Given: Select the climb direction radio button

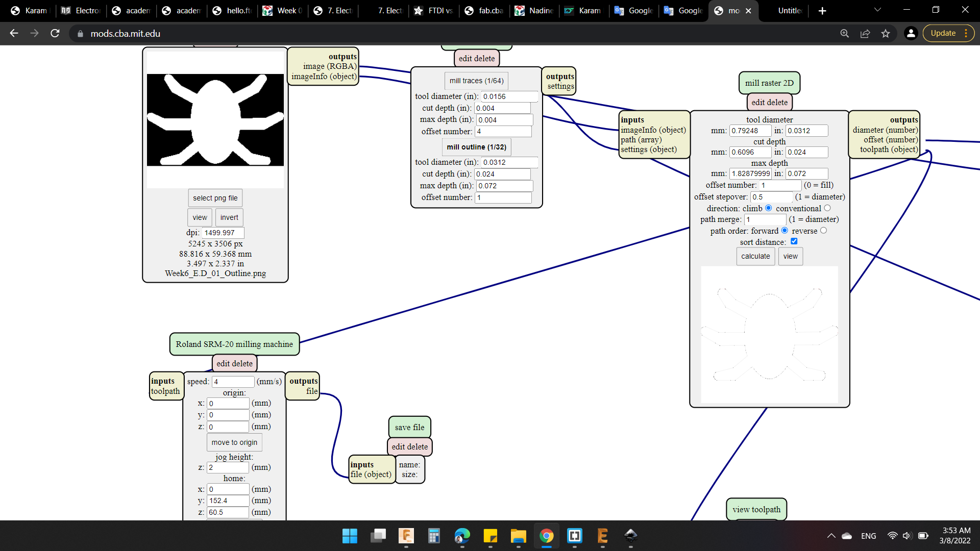Looking at the screenshot, I should click(x=768, y=208).
